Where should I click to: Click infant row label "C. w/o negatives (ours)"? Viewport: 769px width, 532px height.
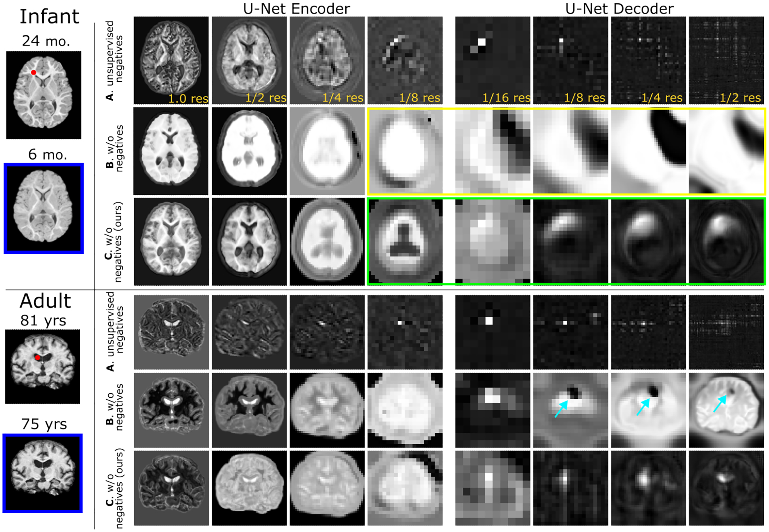(x=113, y=242)
